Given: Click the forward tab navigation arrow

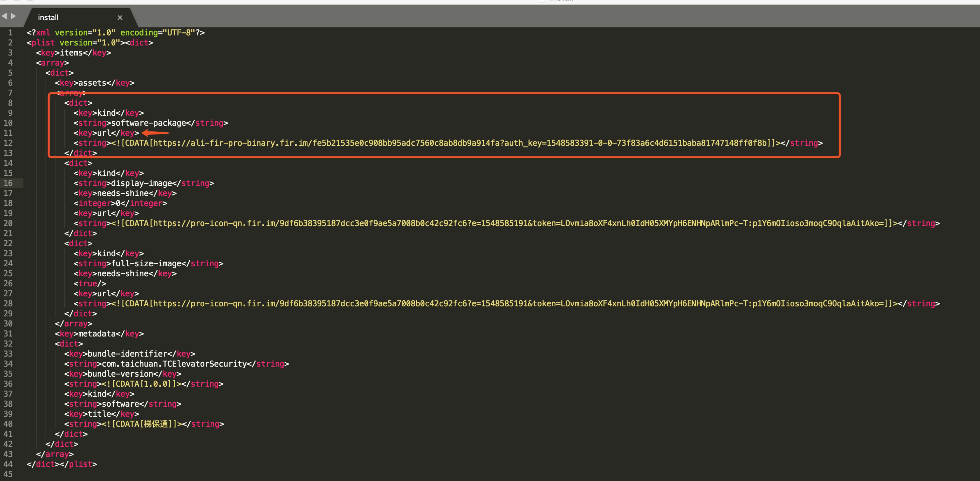Looking at the screenshot, I should [13, 16].
